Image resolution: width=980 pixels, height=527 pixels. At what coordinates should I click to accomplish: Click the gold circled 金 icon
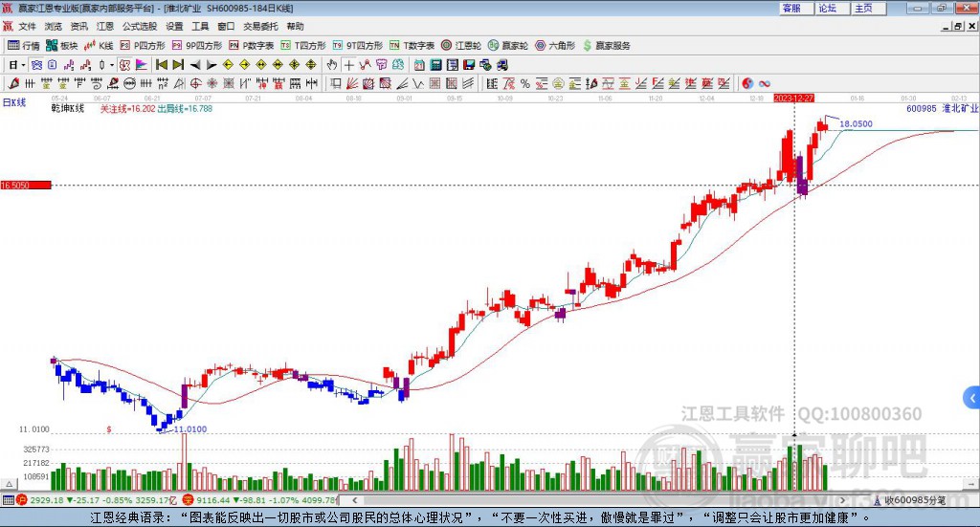pos(558,83)
